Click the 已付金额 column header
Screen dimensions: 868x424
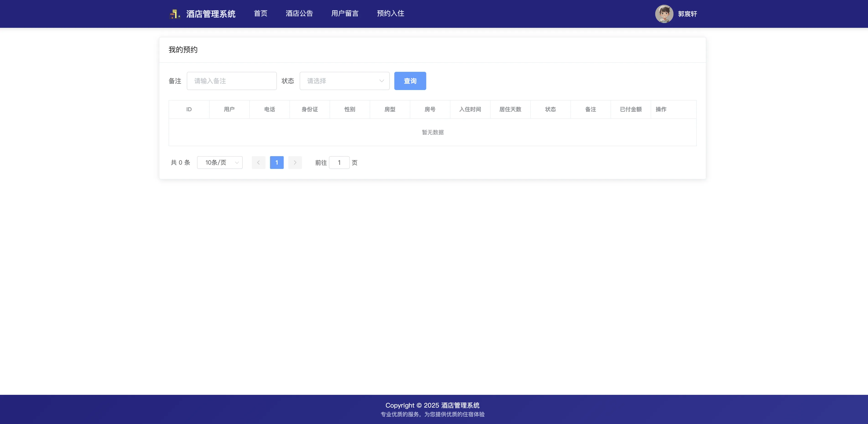[x=630, y=109]
